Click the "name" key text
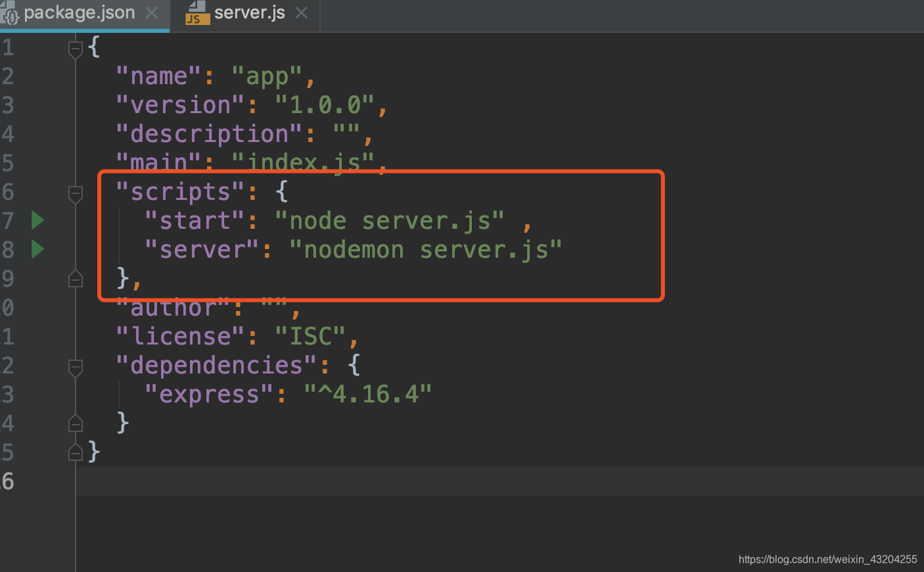 (158, 76)
